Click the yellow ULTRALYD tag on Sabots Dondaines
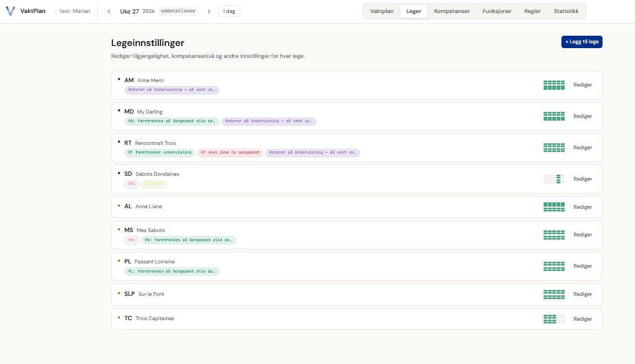 click(x=154, y=184)
